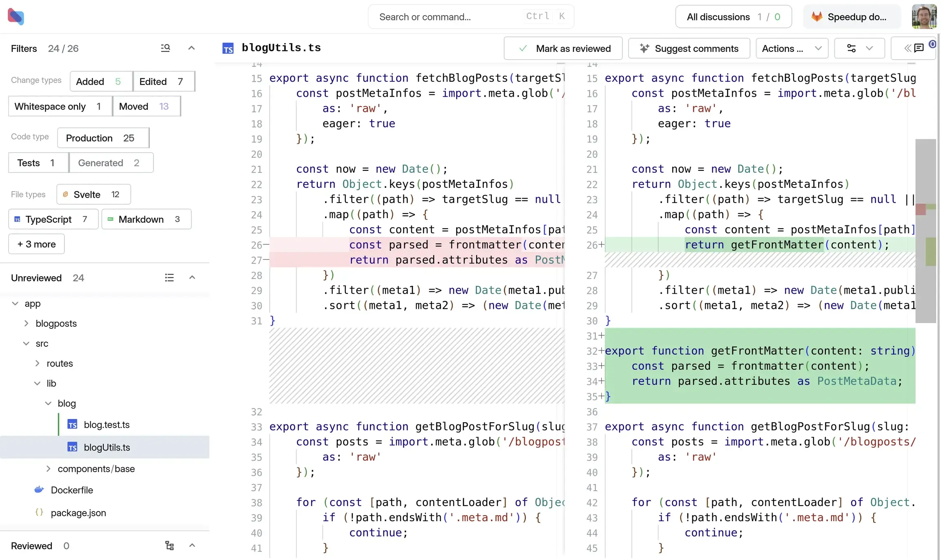This screenshot has width=941, height=560.
Task: Expand the All discussions dropdown
Action: pos(732,17)
